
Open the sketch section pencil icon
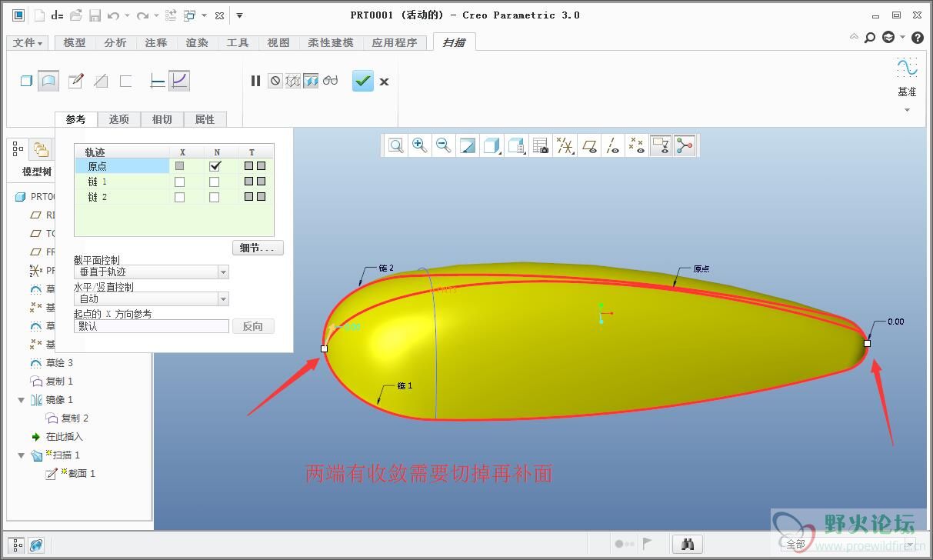coord(75,81)
